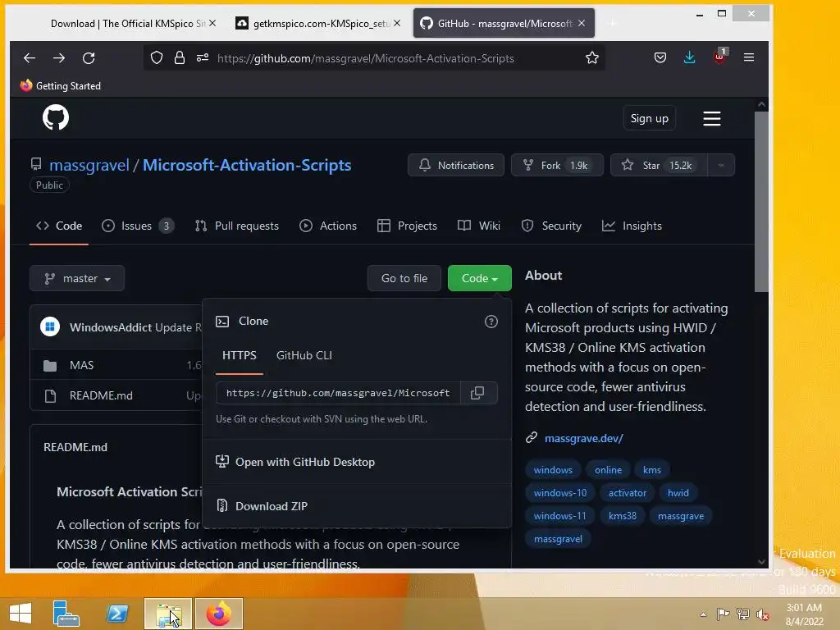The image size is (840, 630).
Task: Collapse the green Code dropdown button
Action: point(479,278)
